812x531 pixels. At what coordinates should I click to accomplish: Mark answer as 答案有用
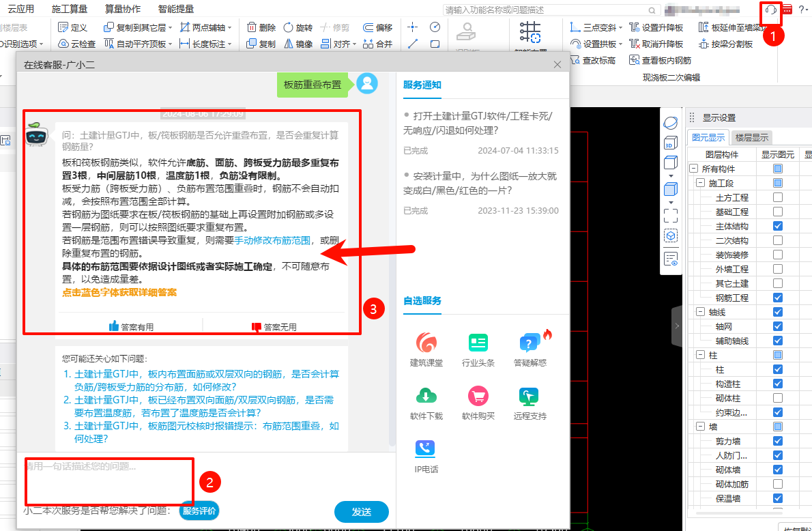pos(131,327)
